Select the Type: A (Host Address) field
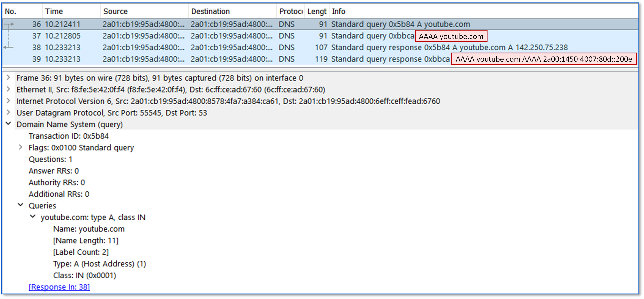Screen dimensions: 644x299 pos(99,264)
